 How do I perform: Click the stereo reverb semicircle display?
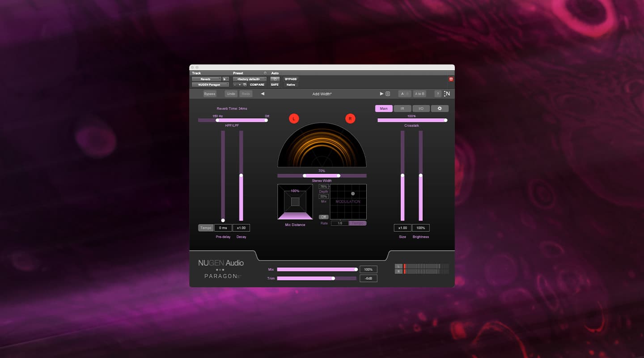click(322, 145)
